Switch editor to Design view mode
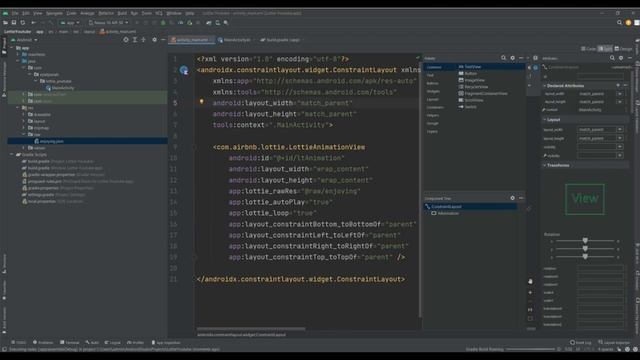Viewport: 640px width, 360px height. click(x=623, y=49)
